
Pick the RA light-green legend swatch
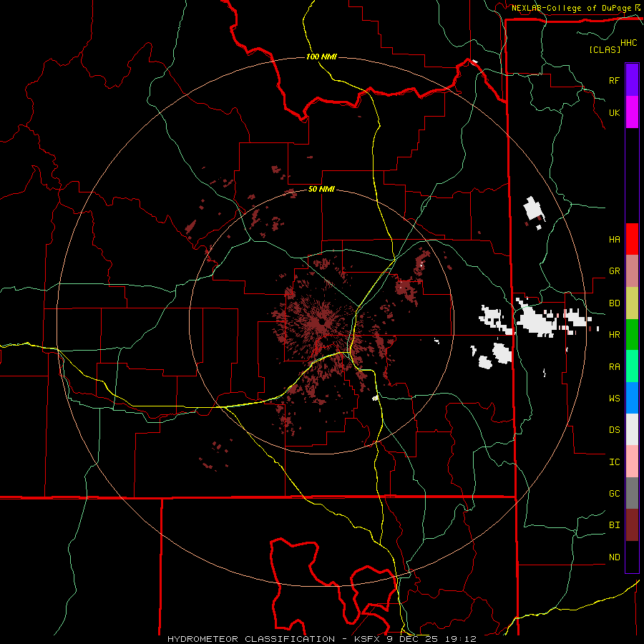coord(632,366)
